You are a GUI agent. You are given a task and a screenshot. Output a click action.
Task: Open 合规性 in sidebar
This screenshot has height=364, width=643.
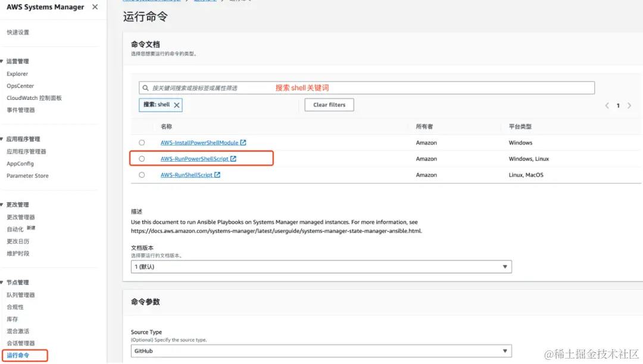click(15, 307)
